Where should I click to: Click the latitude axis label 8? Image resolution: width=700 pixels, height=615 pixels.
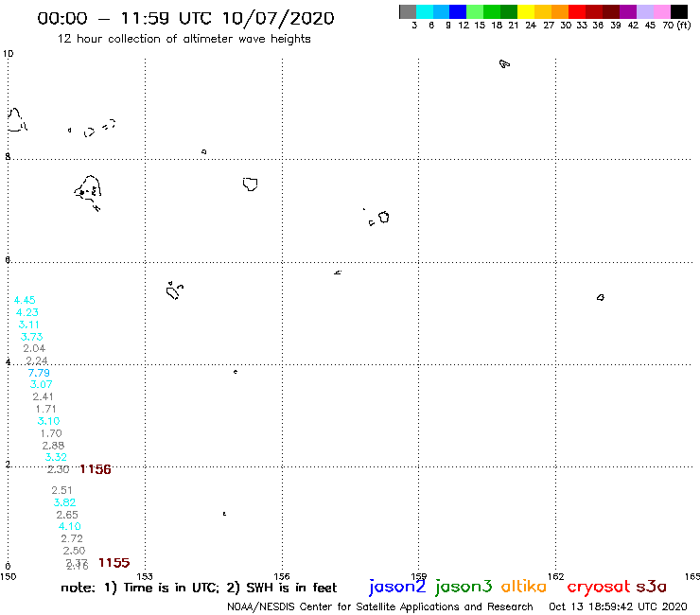coord(8,157)
